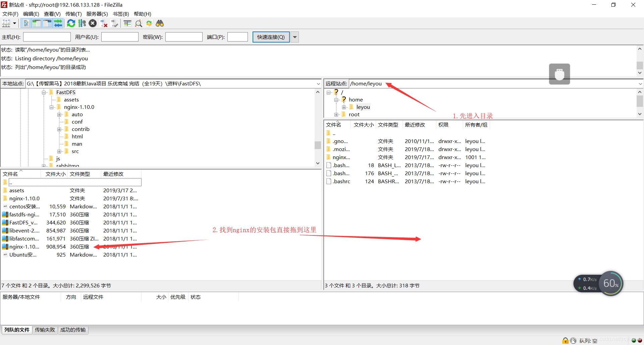Toggle synchronized browsing
Image resolution: width=644 pixels, height=345 pixels.
(149, 23)
